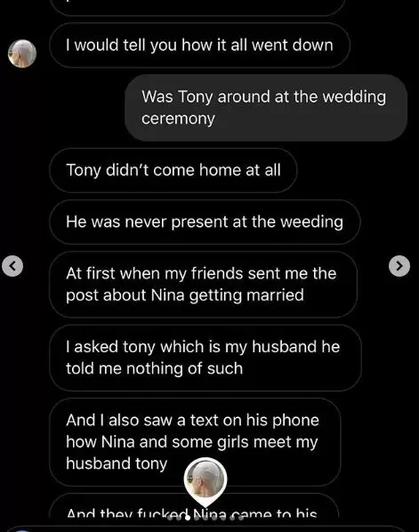Tap the tagged-user avatar pin

[205, 482]
